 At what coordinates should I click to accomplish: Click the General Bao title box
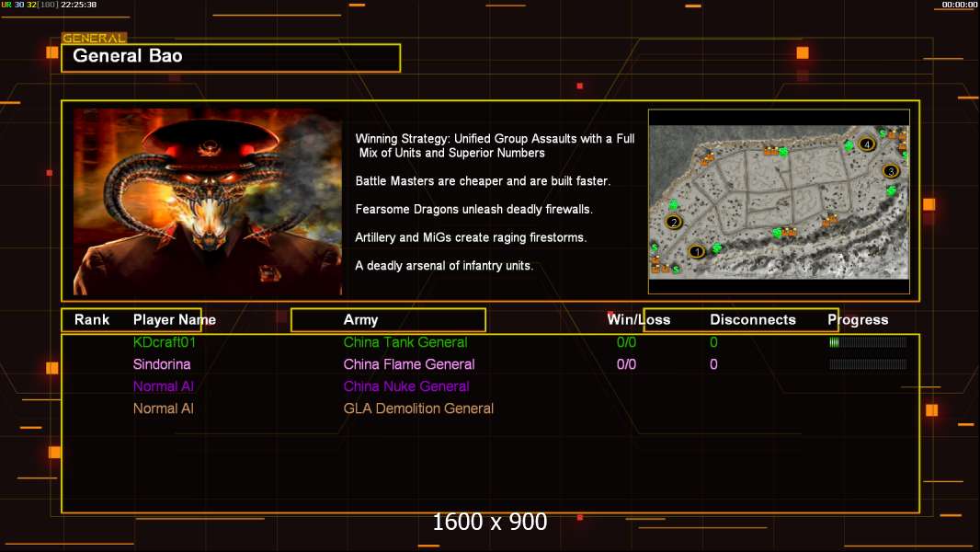point(231,58)
